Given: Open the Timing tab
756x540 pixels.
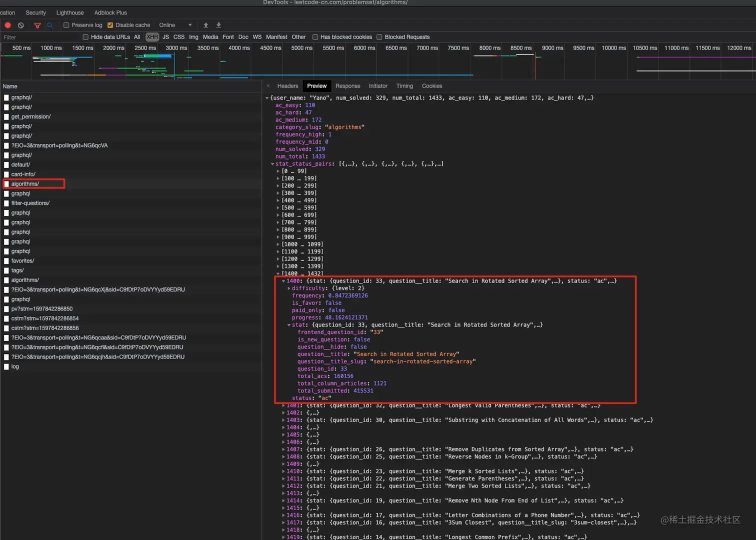Looking at the screenshot, I should pos(404,86).
